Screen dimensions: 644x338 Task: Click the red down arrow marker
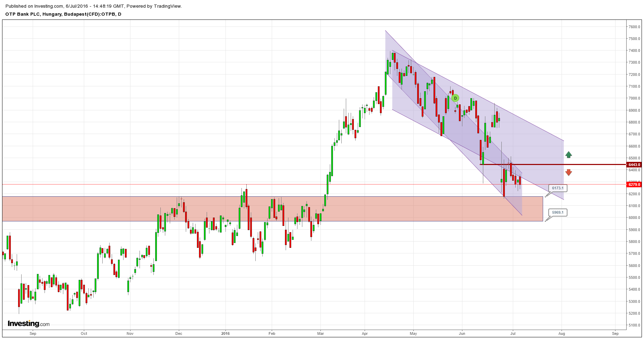coord(569,172)
